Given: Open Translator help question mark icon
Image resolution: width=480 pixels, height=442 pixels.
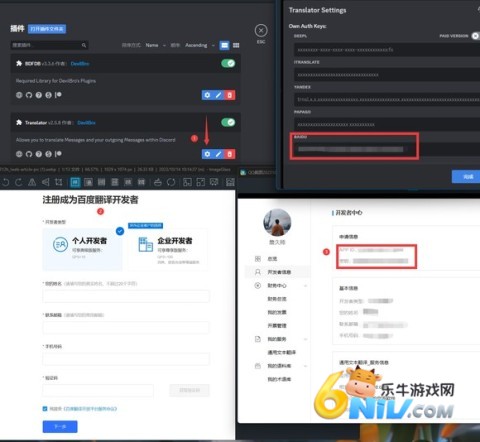Looking at the screenshot, I should click(39, 154).
